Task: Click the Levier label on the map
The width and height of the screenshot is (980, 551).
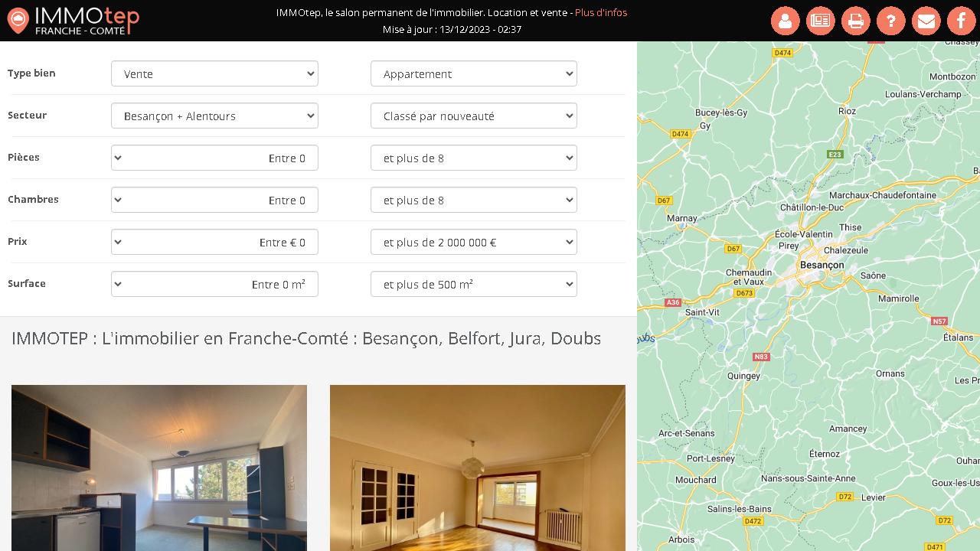Action: tap(874, 497)
